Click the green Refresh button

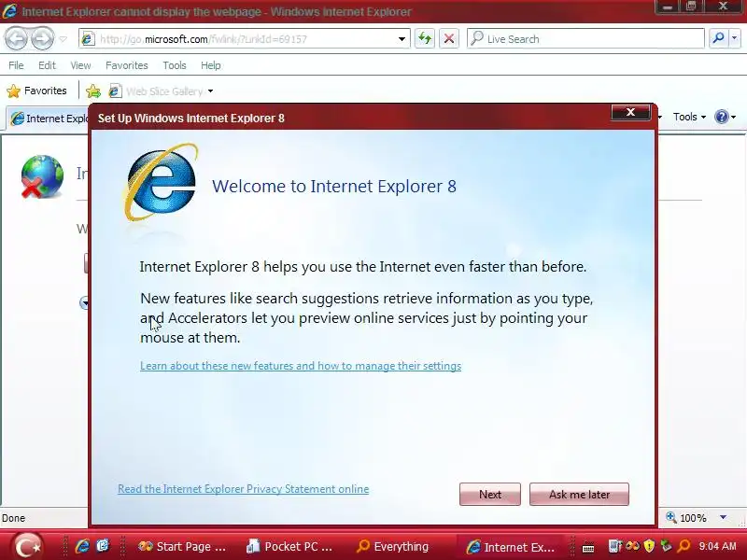click(x=425, y=38)
